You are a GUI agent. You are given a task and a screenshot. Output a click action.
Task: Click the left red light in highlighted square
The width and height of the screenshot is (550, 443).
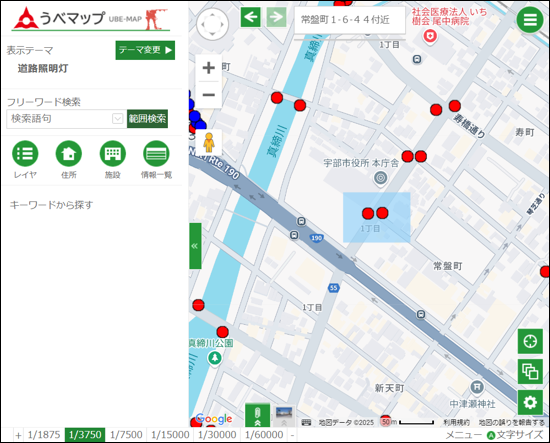click(368, 213)
